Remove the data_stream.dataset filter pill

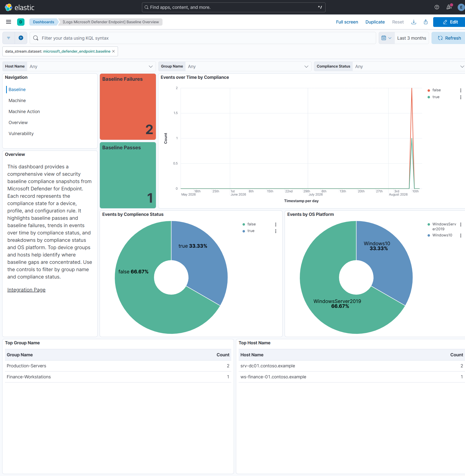click(x=114, y=51)
